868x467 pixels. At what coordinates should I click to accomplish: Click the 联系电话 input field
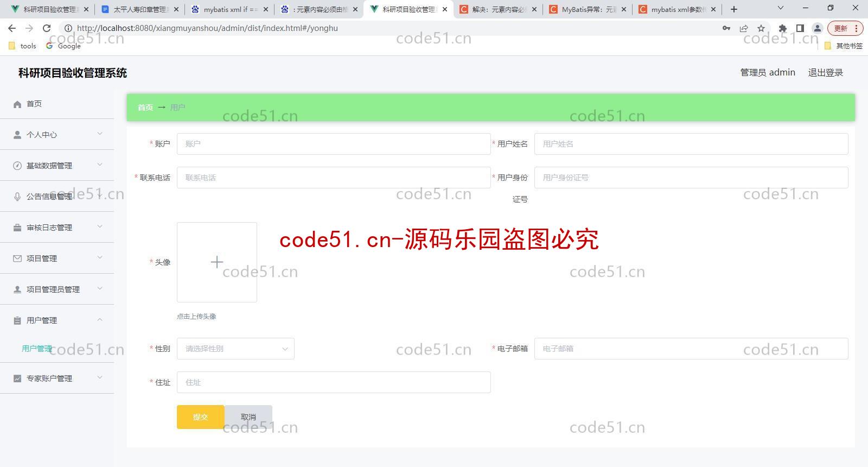pyautogui.click(x=334, y=178)
